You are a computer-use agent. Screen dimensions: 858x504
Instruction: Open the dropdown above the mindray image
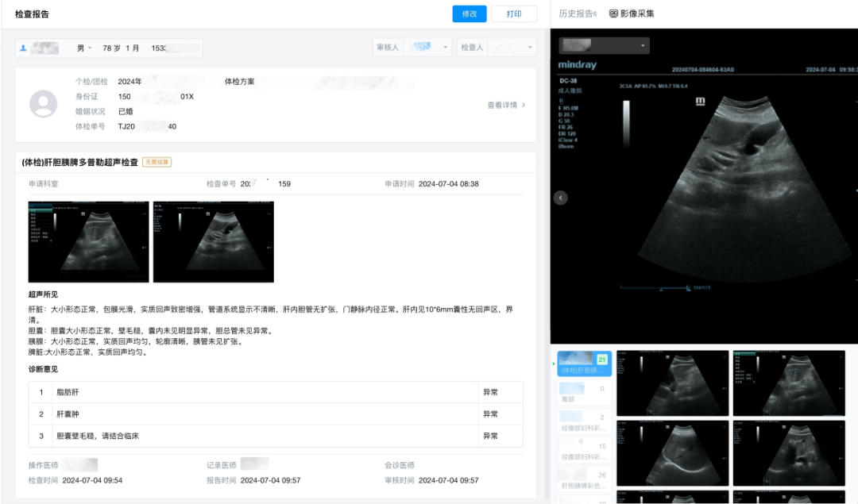tap(604, 46)
